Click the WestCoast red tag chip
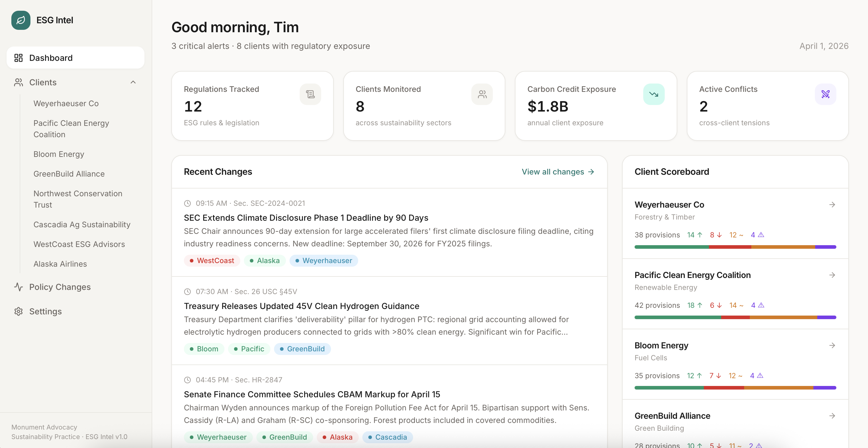The image size is (868, 448). click(212, 260)
